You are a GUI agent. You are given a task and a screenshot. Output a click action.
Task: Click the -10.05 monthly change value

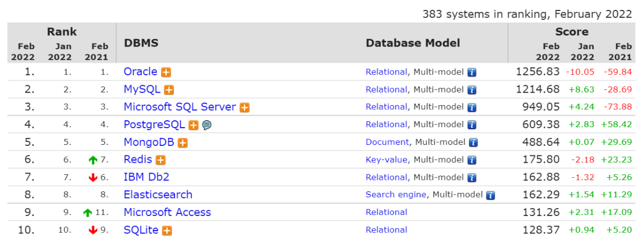pos(580,72)
